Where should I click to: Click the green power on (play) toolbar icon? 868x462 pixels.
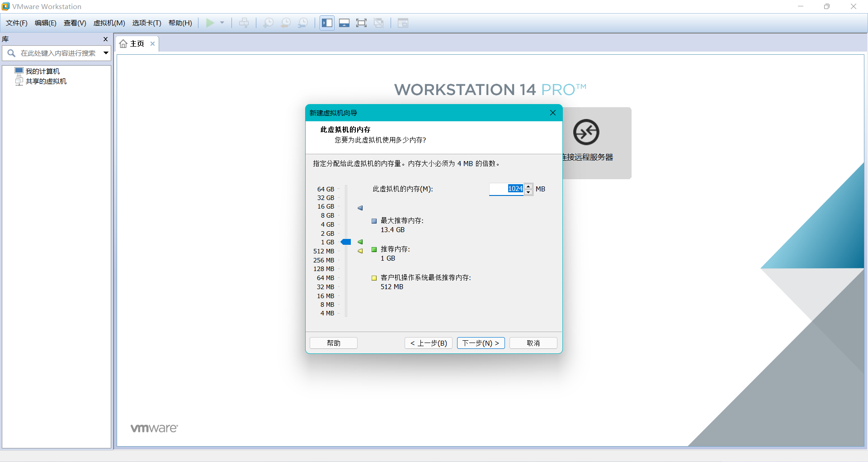pyautogui.click(x=210, y=23)
